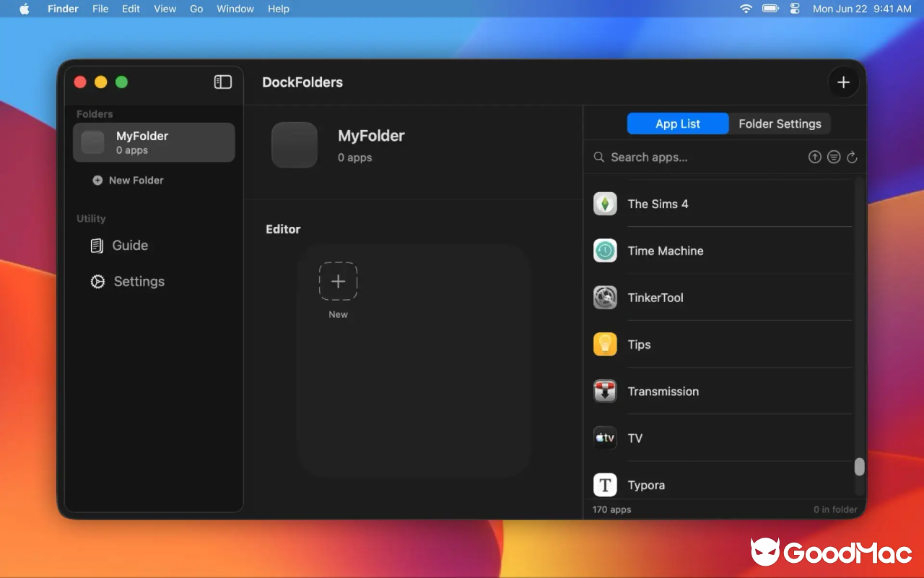Open Guide in the sidebar

tap(119, 246)
